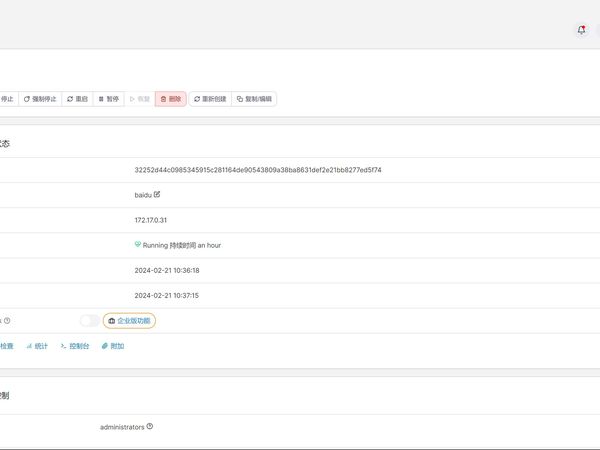The height and width of the screenshot is (450, 600).
Task: Click the greyed-out 恢复 (Resume) button
Action: point(140,99)
